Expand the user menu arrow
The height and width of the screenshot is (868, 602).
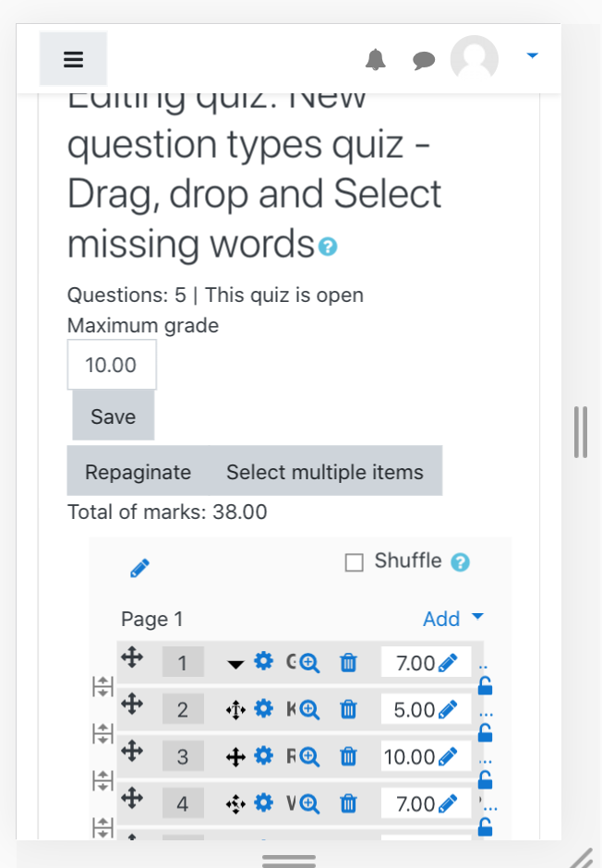532,55
